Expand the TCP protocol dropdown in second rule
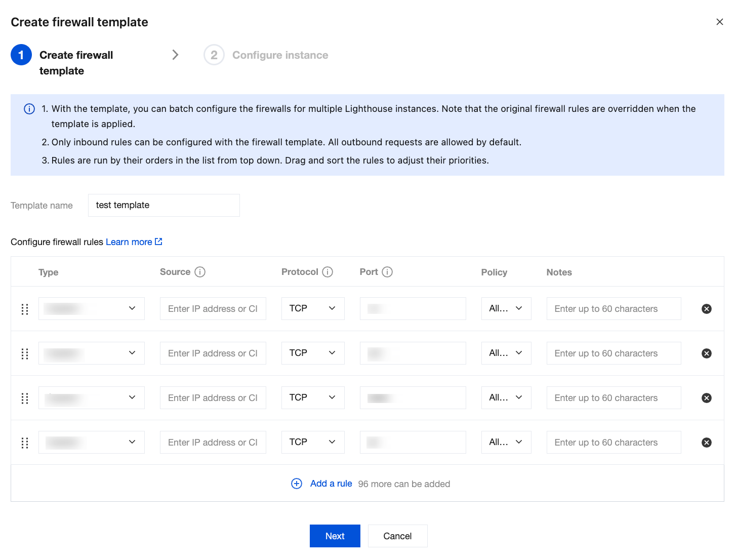736x560 pixels. tap(313, 353)
